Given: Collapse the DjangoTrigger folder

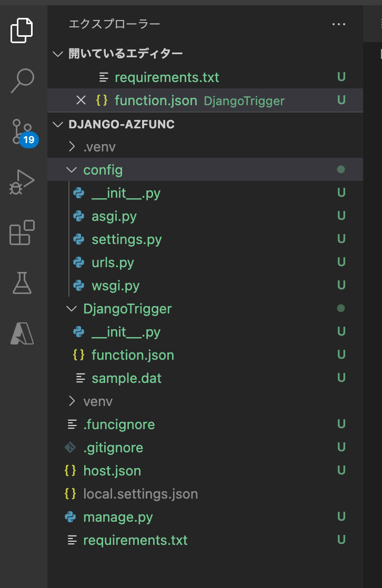Looking at the screenshot, I should (72, 309).
